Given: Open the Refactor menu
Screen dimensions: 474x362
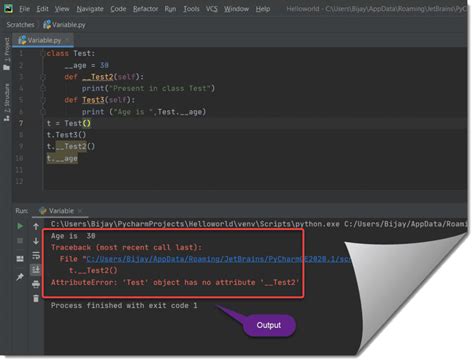Looking at the screenshot, I should pos(145,9).
